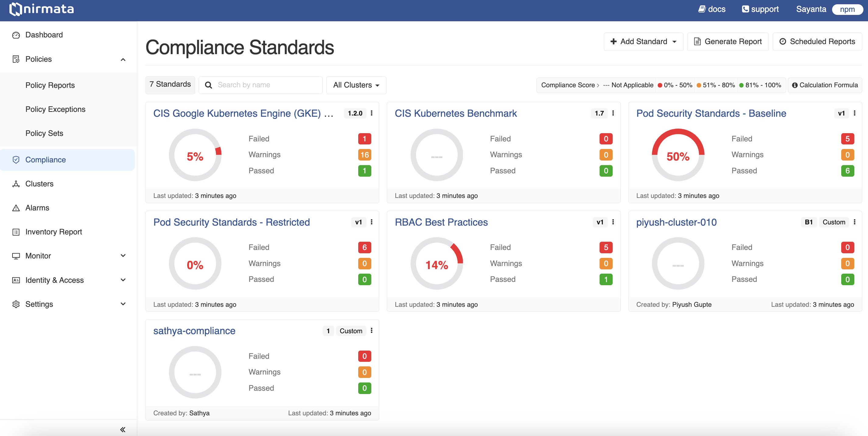Click the B1 version tag
868x436 pixels.
click(808, 222)
